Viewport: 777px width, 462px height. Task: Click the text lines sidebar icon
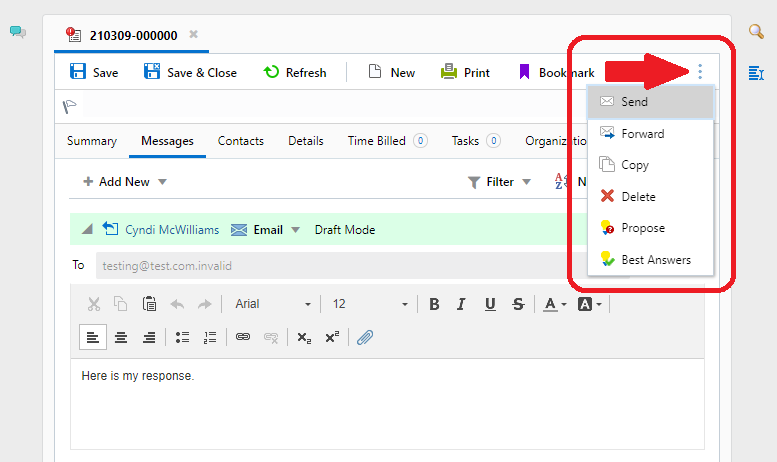[x=756, y=73]
